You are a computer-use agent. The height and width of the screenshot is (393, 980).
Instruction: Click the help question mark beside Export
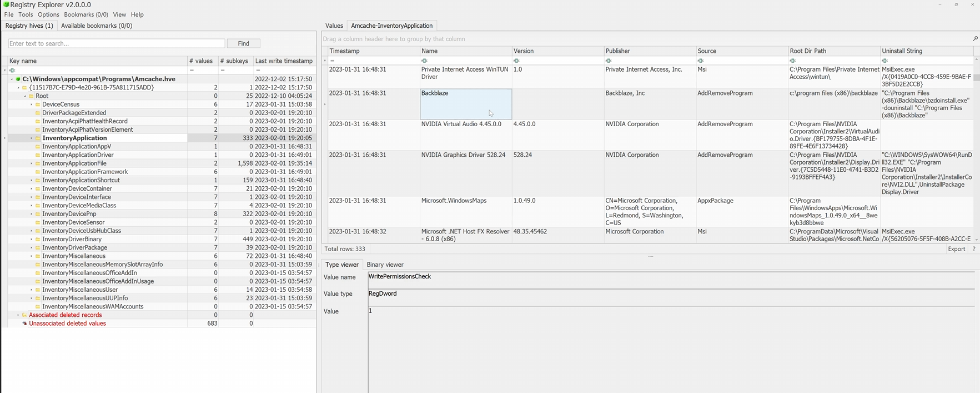[974, 249]
